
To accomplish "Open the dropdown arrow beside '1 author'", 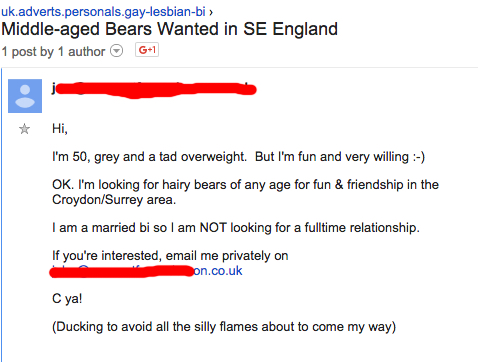I will click(x=117, y=51).
